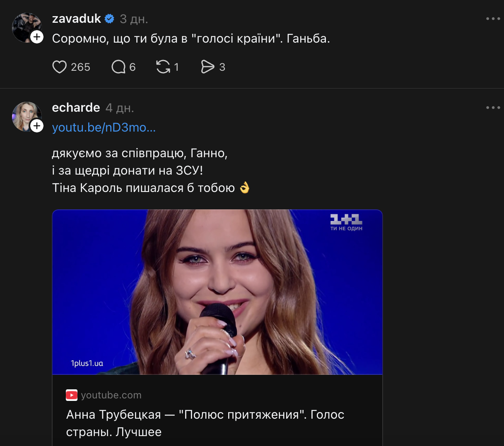
Task: Open the three-dot menu on zavaduk's post
Action: pos(493,18)
